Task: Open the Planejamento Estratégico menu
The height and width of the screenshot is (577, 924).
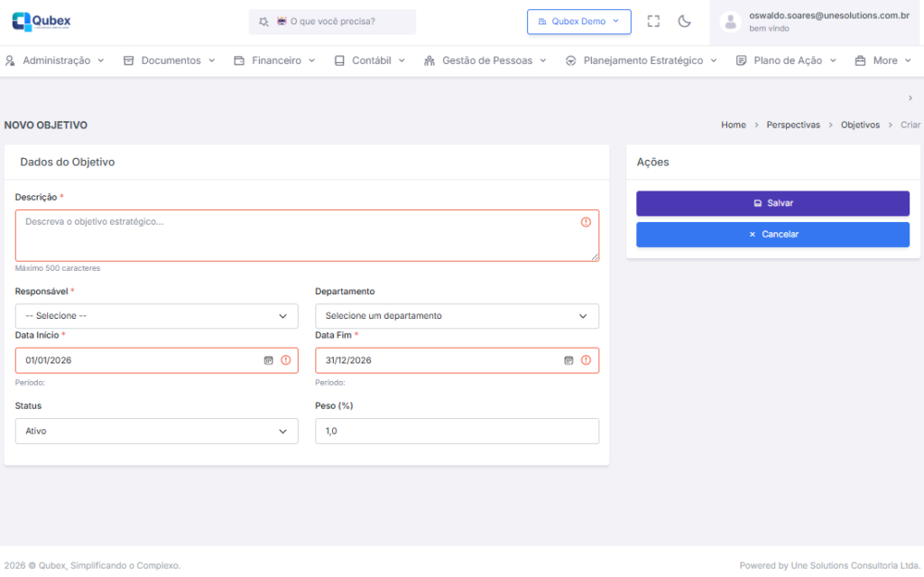Action: pos(641,60)
